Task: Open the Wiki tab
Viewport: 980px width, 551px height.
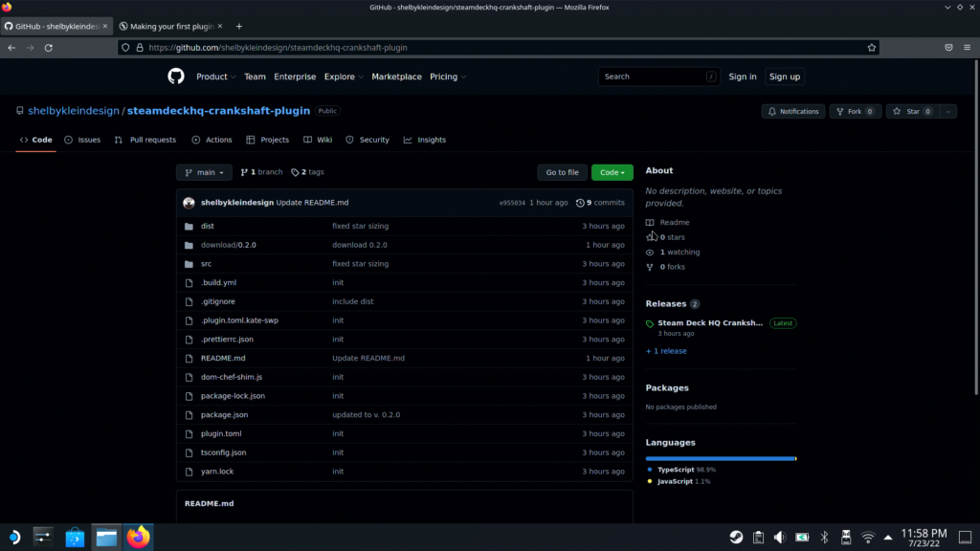Action: pos(318,140)
